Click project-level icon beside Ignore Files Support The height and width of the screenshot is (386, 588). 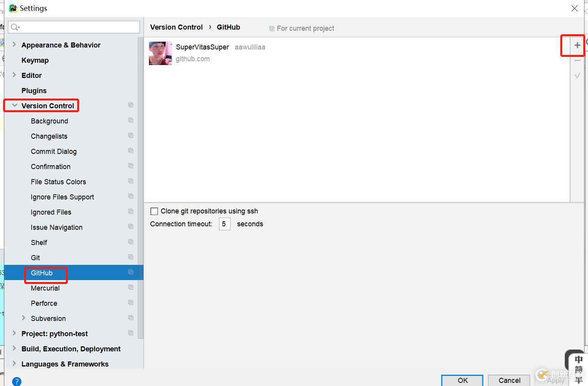tap(131, 196)
